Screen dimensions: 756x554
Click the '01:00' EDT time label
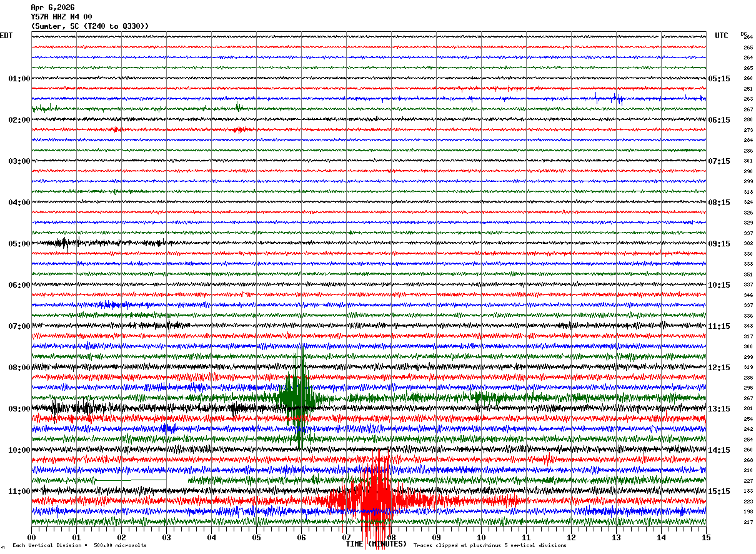19,79
